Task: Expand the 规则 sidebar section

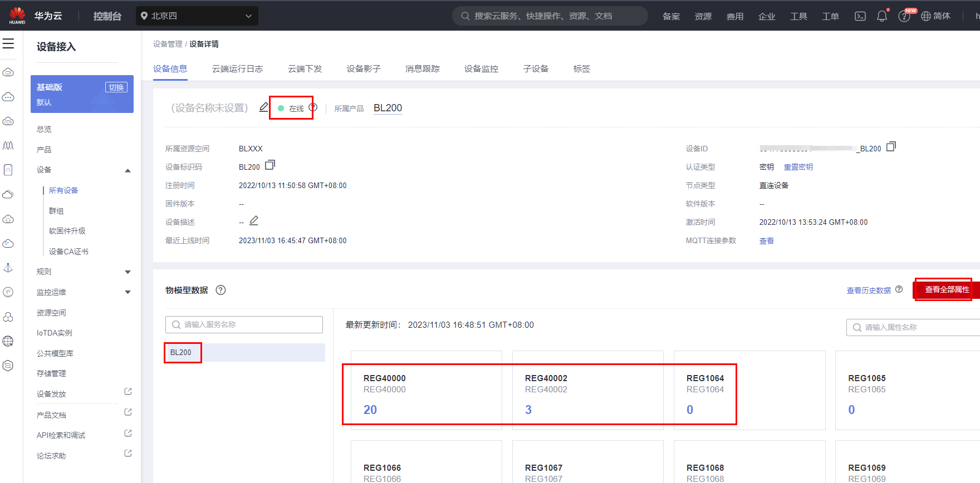Action: point(128,272)
